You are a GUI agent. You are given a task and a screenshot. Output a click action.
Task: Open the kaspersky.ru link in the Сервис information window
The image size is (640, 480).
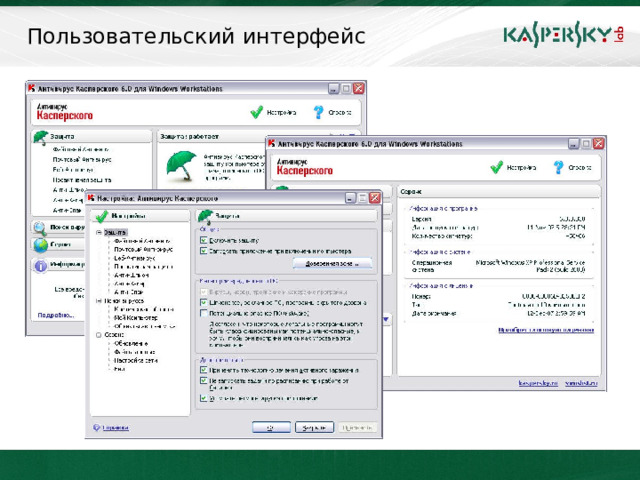[x=538, y=383]
